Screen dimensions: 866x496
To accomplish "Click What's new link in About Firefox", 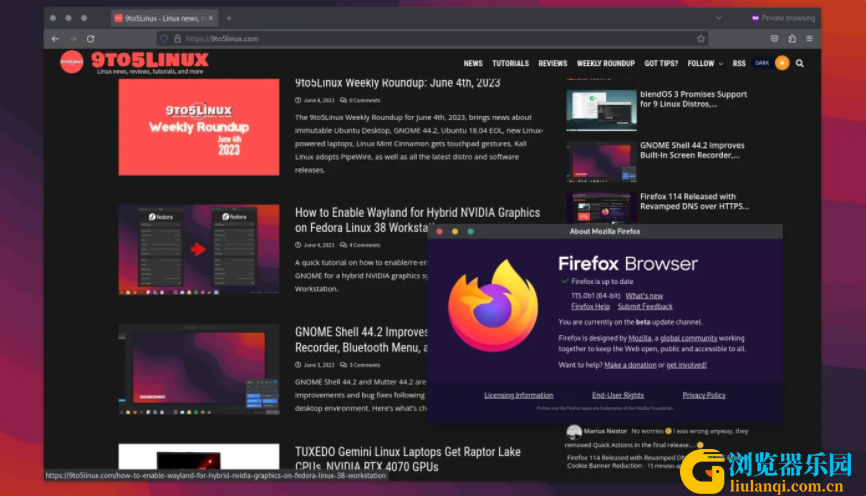I will coord(644,296).
